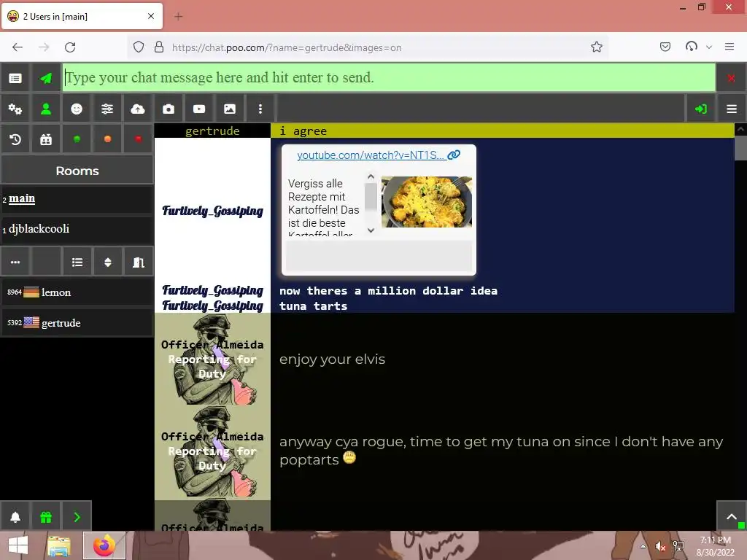The width and height of the screenshot is (747, 560).
Task: Switch to the main room
Action: (x=77, y=198)
